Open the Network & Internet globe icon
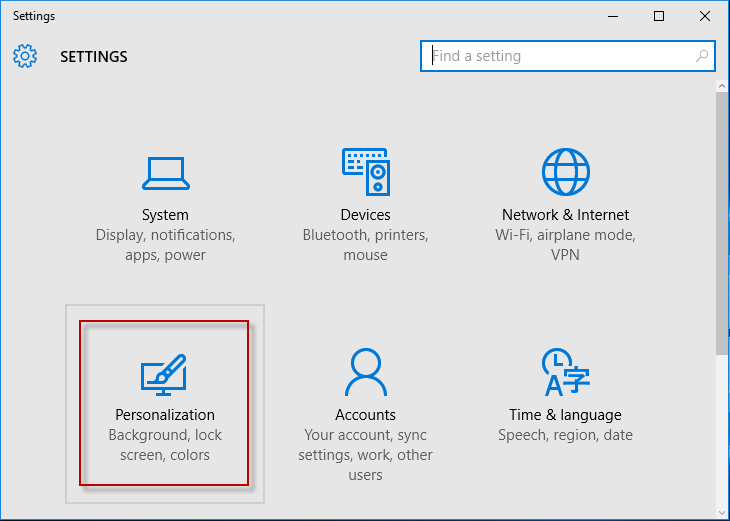Screen dimensions: 730x521 click(566, 172)
